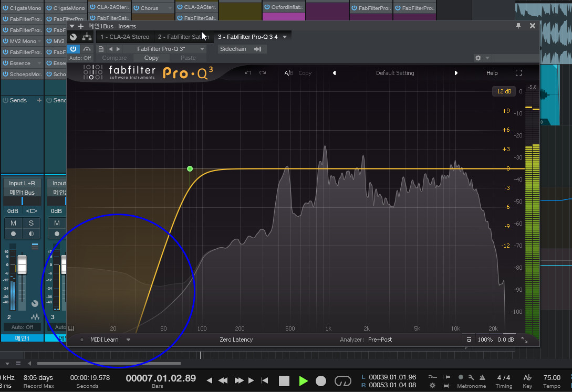Pin the plugin window with pin icon
This screenshot has height=392, width=572.
518,26
